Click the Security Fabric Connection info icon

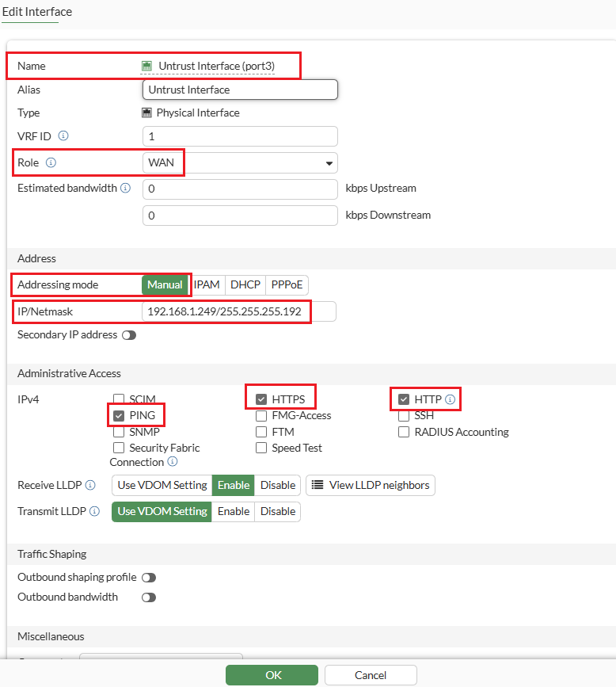pos(173,462)
